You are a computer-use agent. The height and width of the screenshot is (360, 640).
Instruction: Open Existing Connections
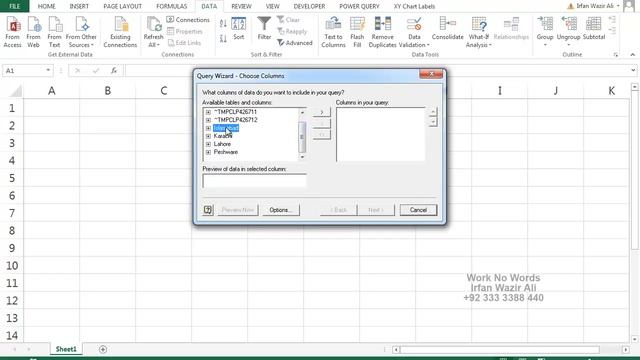[120, 32]
